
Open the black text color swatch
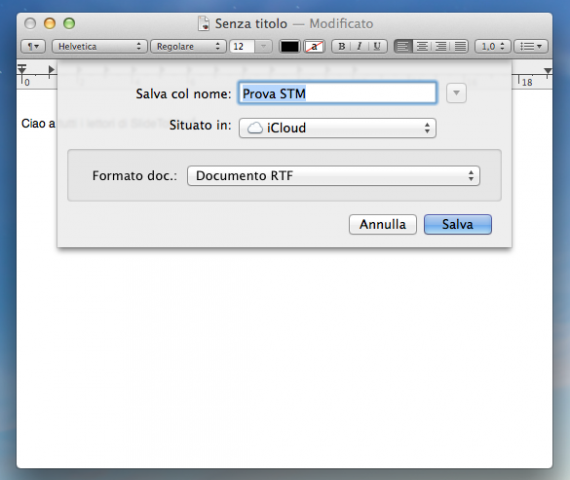pos(289,47)
